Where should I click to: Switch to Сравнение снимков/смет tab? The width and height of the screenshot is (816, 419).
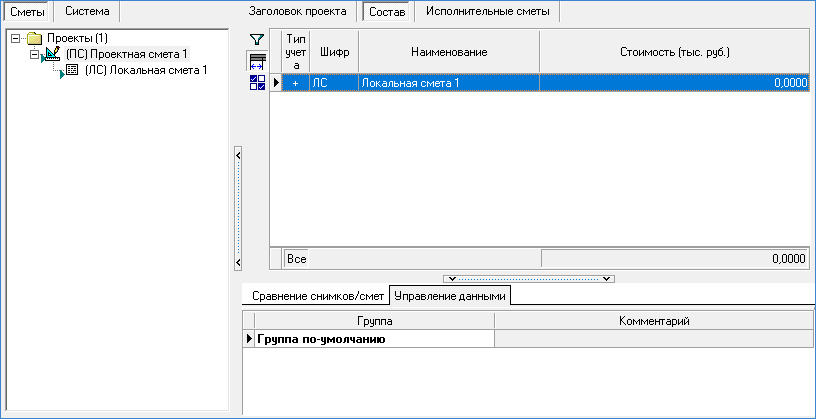316,296
